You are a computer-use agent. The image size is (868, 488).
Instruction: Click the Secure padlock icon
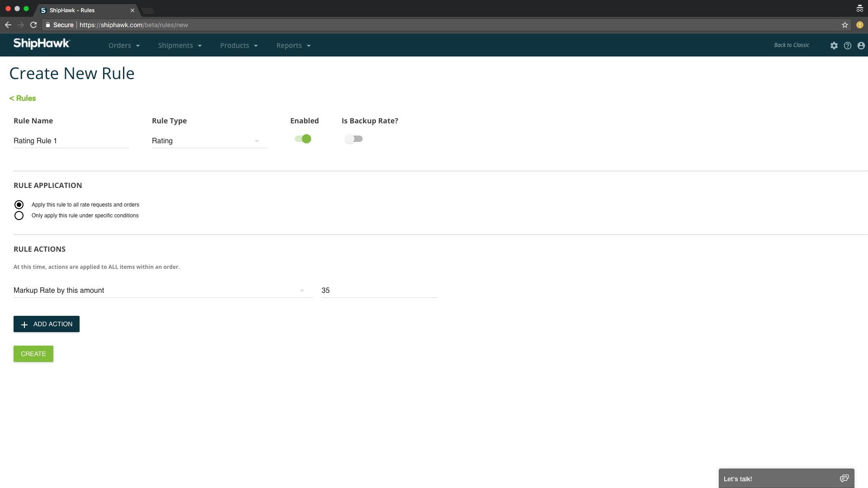click(48, 25)
